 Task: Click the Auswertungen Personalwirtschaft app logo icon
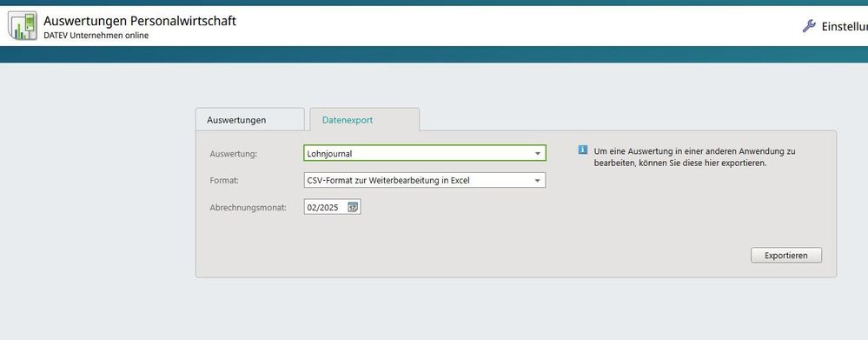(22, 25)
